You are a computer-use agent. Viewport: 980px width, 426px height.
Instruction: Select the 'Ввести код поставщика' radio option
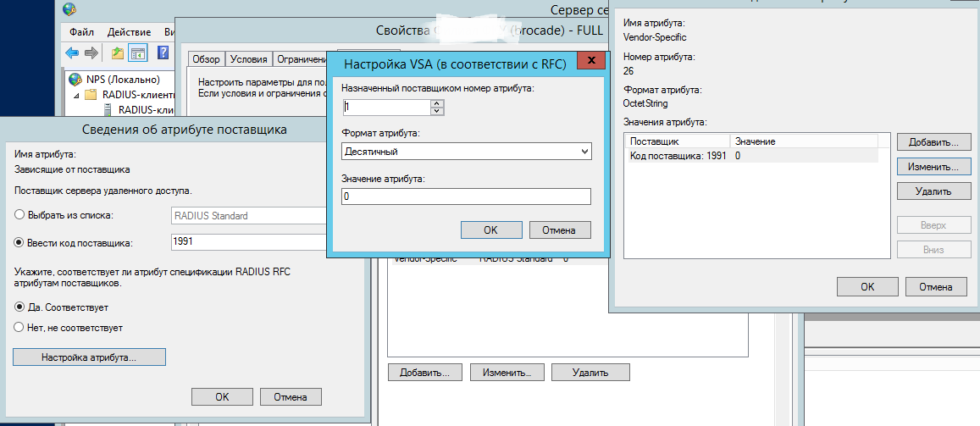point(19,243)
